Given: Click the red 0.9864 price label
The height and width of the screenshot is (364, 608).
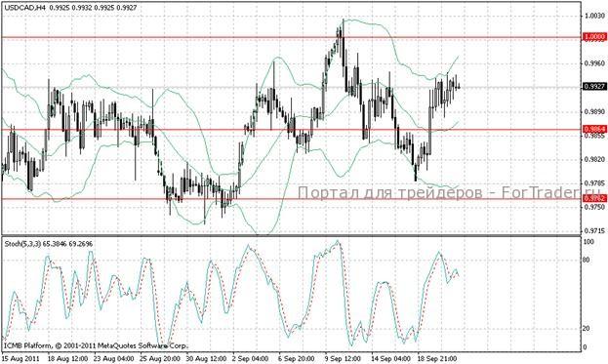Looking at the screenshot, I should (x=594, y=129).
